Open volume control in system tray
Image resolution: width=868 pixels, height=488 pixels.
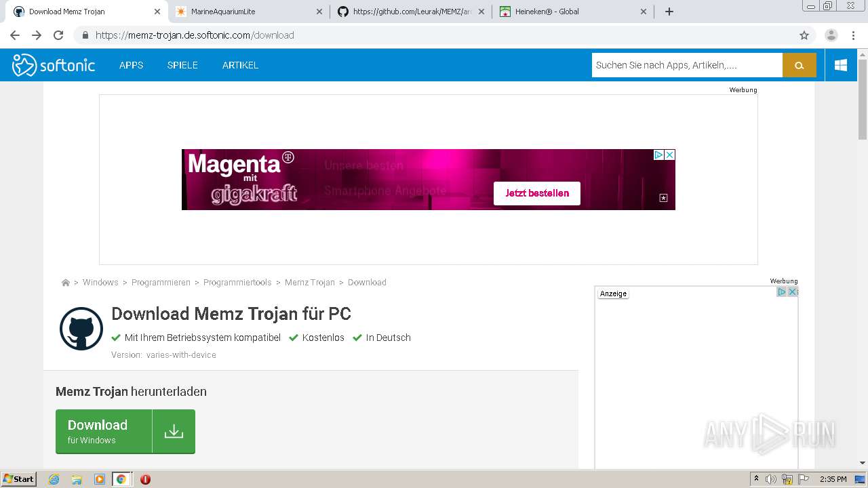click(771, 479)
